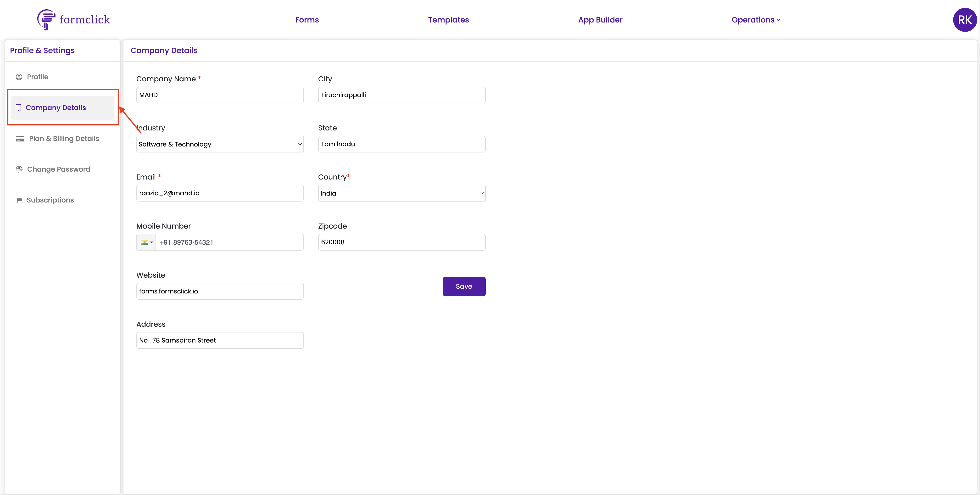Edit the State field containing Tamilnadu
Screen dimensions: 980x495
tap(402, 144)
